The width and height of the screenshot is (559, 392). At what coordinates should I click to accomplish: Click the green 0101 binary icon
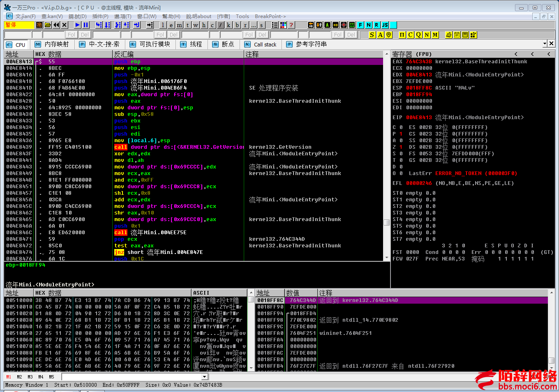(352, 25)
